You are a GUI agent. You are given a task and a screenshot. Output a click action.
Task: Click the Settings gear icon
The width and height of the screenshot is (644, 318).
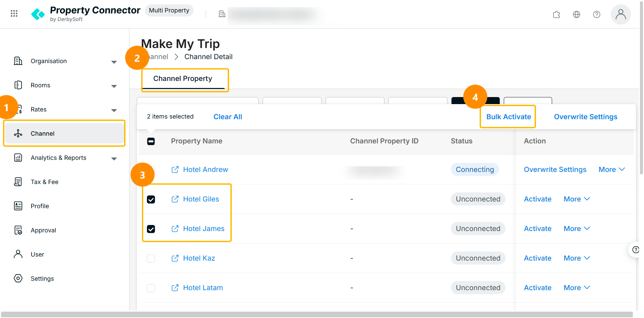(18, 278)
